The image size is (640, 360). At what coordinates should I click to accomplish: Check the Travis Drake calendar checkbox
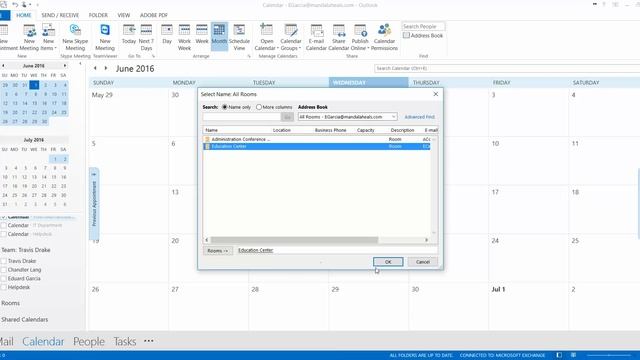point(4,261)
